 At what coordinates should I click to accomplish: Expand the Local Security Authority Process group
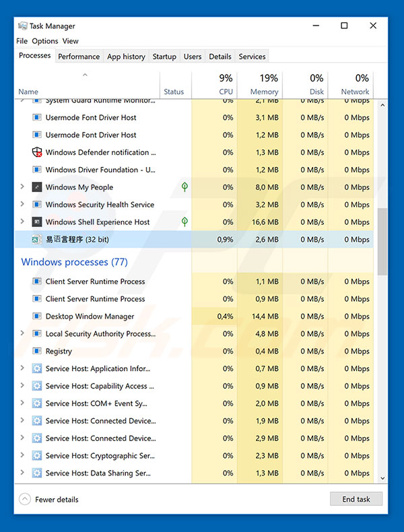pyautogui.click(x=22, y=333)
